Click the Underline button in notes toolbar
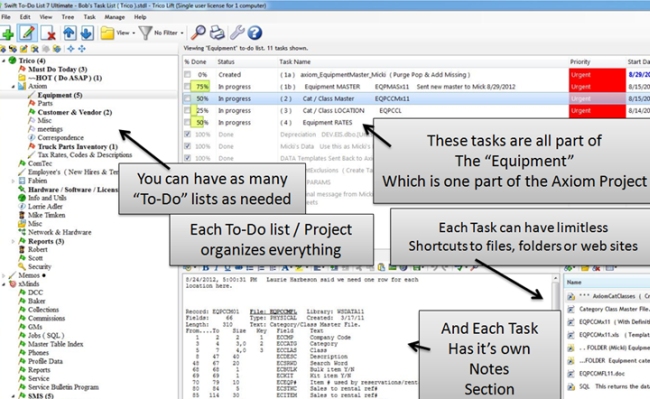This screenshot has height=399, width=650. click(x=228, y=268)
